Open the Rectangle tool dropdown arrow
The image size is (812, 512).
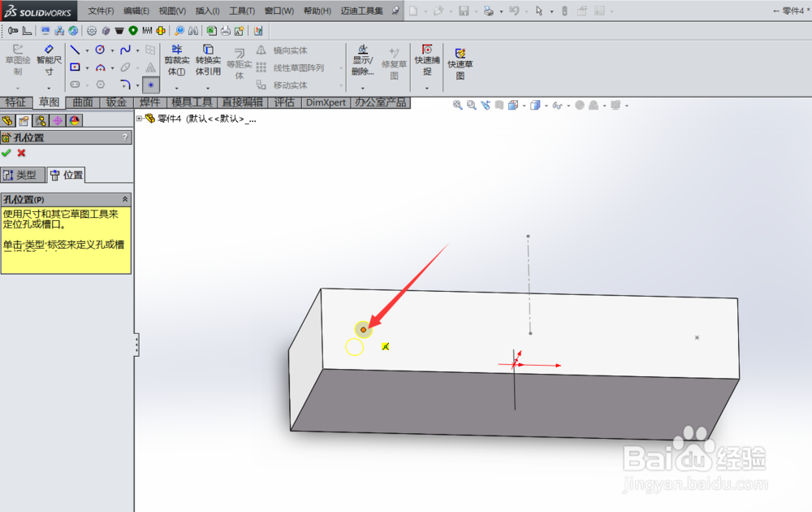87,68
